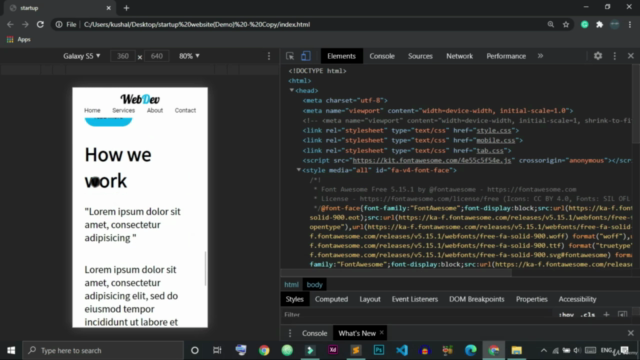The width and height of the screenshot is (640, 360).
Task: Edit the viewport width field 360
Action: [x=123, y=56]
